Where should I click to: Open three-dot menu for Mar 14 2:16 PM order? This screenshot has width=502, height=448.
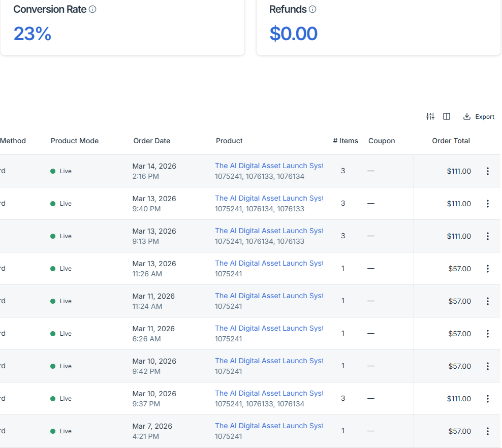coord(488,171)
